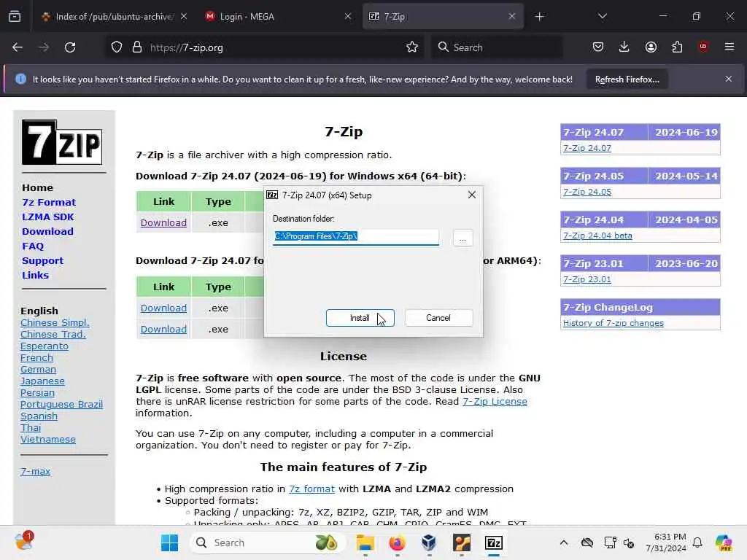Show hidden system tray icons chevron
The image size is (747, 560).
564,542
